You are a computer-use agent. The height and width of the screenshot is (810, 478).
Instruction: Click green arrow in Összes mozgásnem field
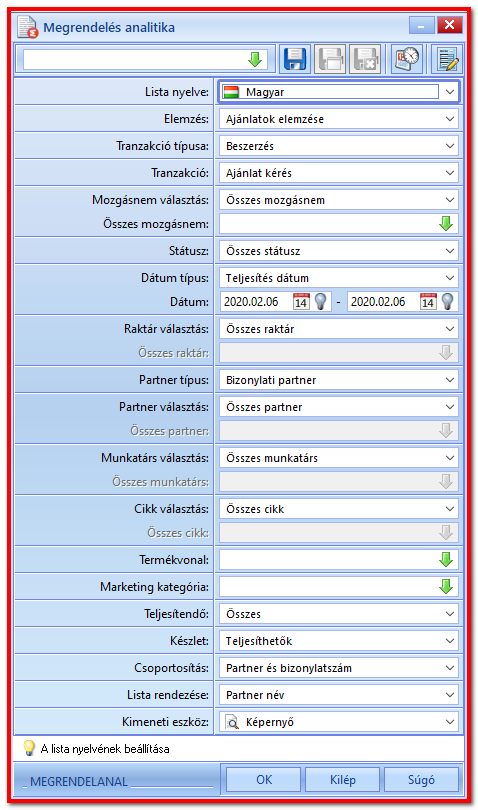click(x=445, y=224)
